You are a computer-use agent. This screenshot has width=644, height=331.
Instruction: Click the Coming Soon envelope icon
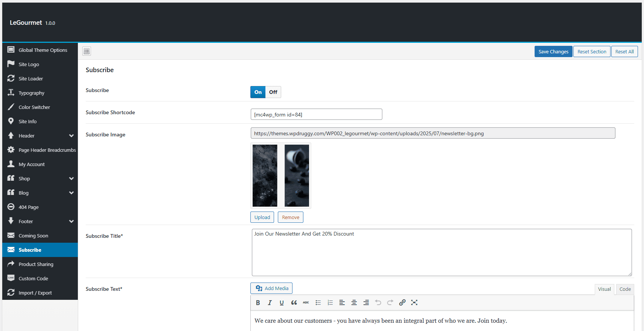coord(11,235)
